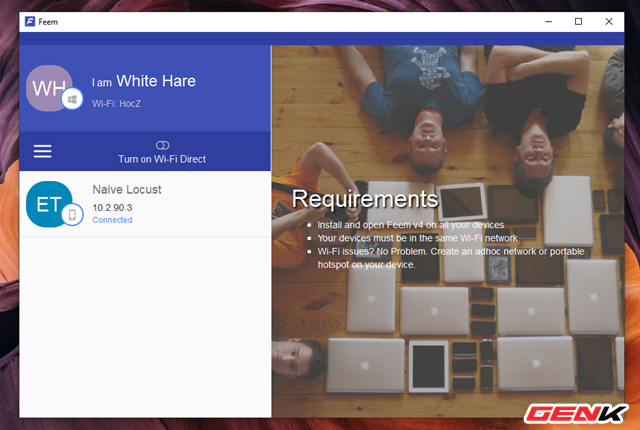Select the Naive Locust device name
Image resolution: width=640 pixels, height=430 pixels.
click(x=126, y=189)
